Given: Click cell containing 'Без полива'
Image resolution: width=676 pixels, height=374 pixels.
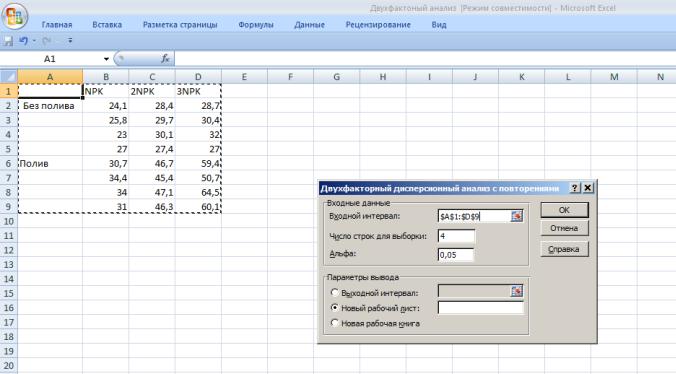Looking at the screenshot, I should [x=50, y=106].
